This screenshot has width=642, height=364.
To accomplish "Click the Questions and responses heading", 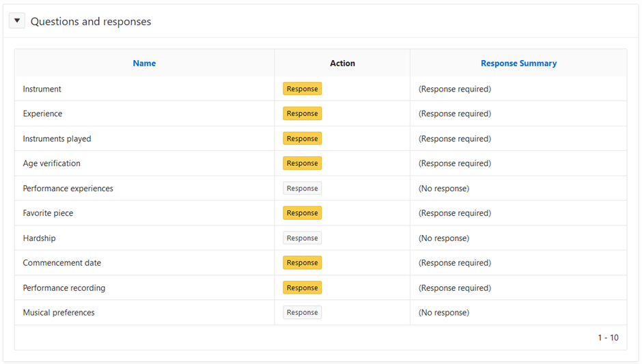I will [x=91, y=22].
